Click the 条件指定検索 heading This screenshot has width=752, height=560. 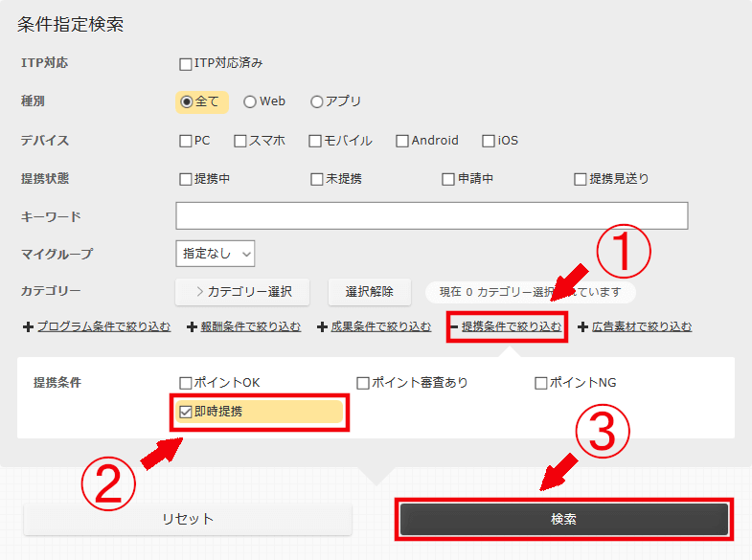(71, 25)
